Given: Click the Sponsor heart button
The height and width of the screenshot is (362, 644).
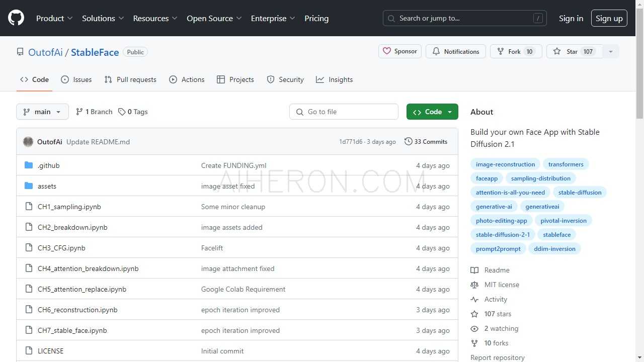Looking at the screenshot, I should coord(400,51).
